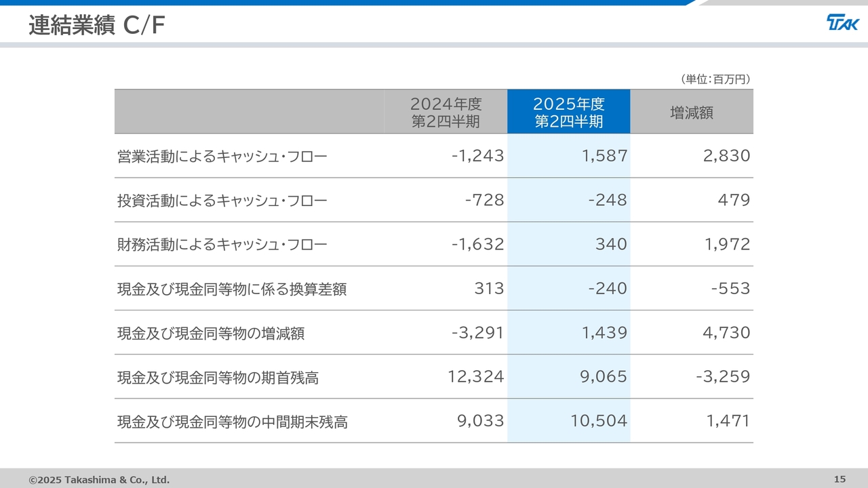Select the highlighted 2025年度 第2四半期 header

(568, 113)
